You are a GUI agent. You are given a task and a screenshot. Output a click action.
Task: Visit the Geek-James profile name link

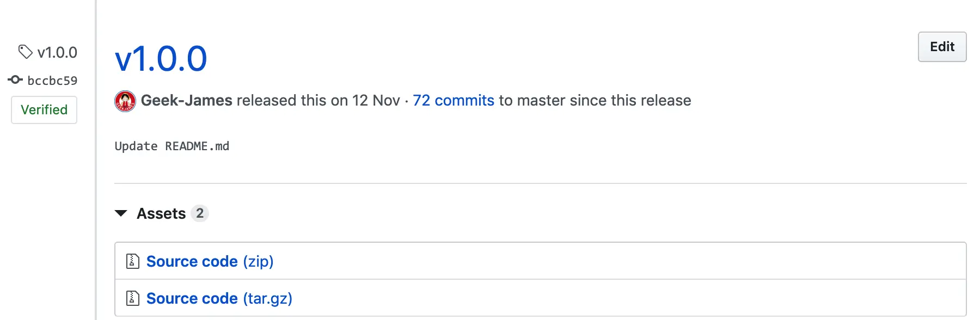[x=187, y=101]
